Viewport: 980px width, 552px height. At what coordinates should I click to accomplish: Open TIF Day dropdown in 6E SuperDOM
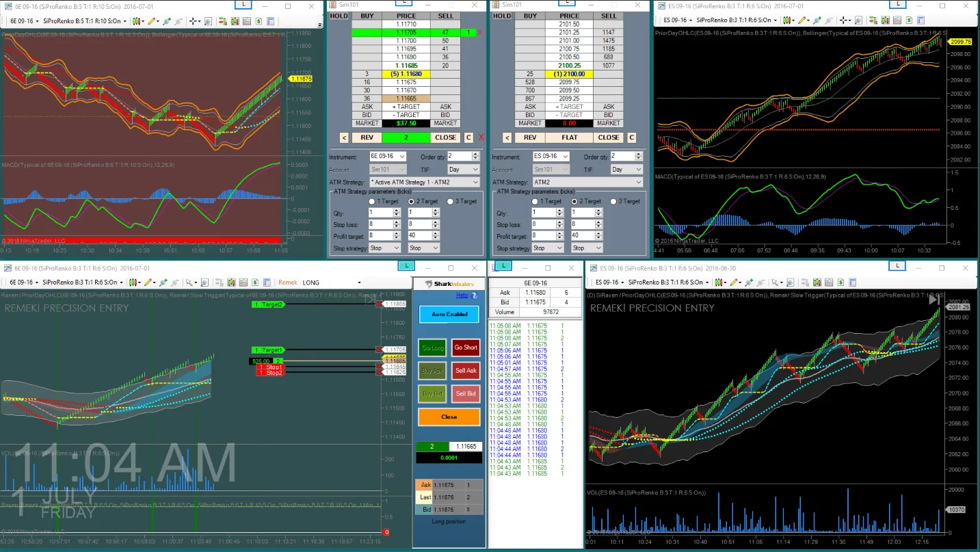(x=464, y=169)
